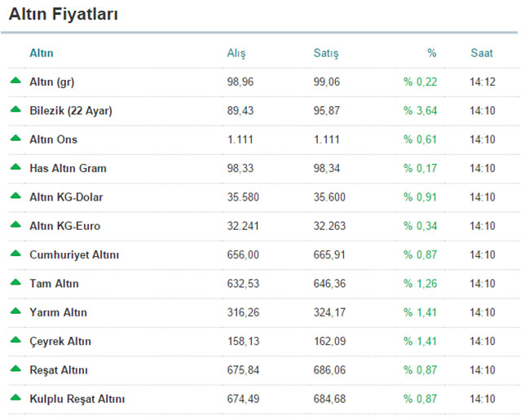530x420 pixels.
Task: Open the Reşat Altını link
Action: 60,370
